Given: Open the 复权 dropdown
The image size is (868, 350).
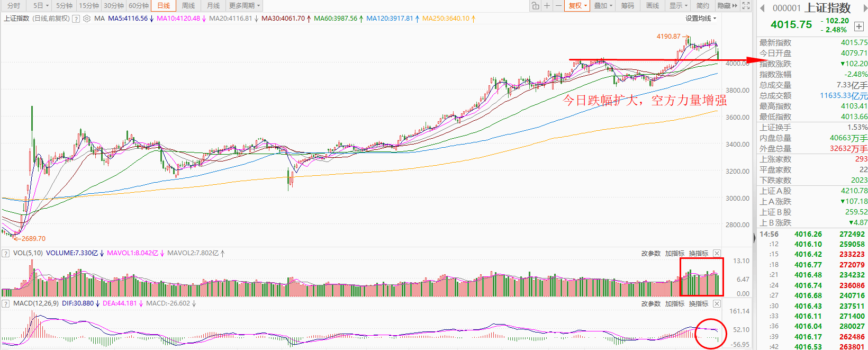Looking at the screenshot, I should tap(577, 6).
